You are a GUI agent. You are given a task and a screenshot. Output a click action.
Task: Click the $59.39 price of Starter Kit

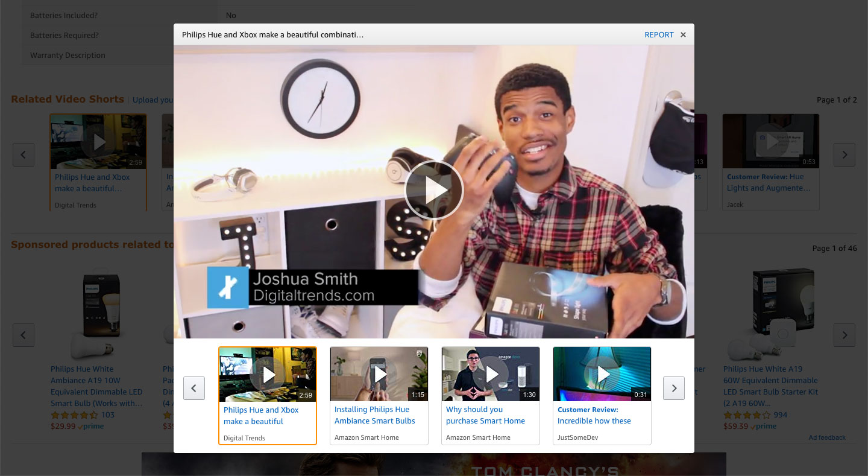(x=735, y=426)
